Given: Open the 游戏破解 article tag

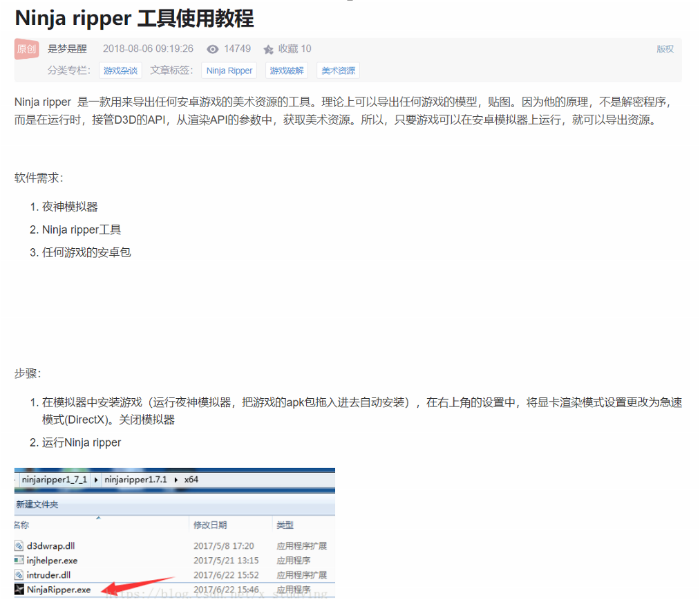Looking at the screenshot, I should (x=287, y=71).
